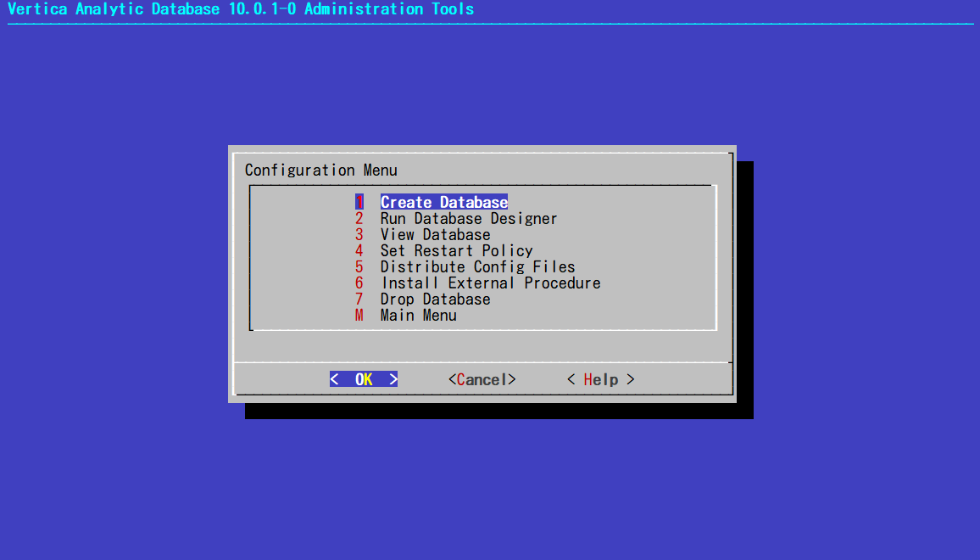980x560 pixels.
Task: Choose Run Database Designer option
Action: click(x=468, y=218)
